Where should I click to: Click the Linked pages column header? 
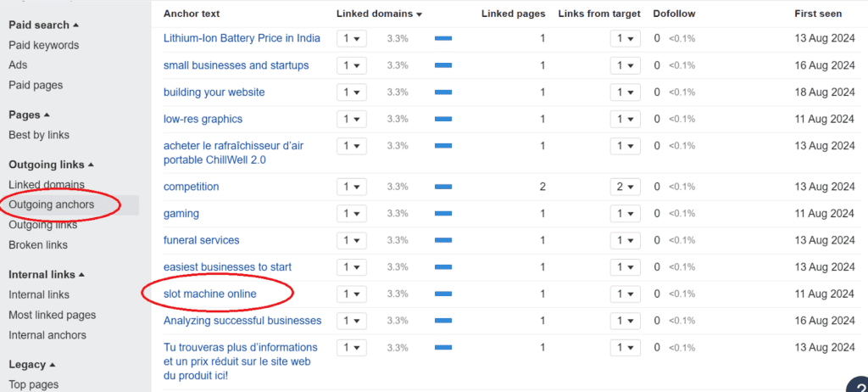(513, 14)
